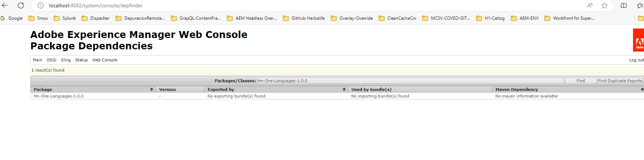Click the Packages/Classes input field
Viewport: 644px width, 160px height.
pyautogui.click(x=410, y=81)
